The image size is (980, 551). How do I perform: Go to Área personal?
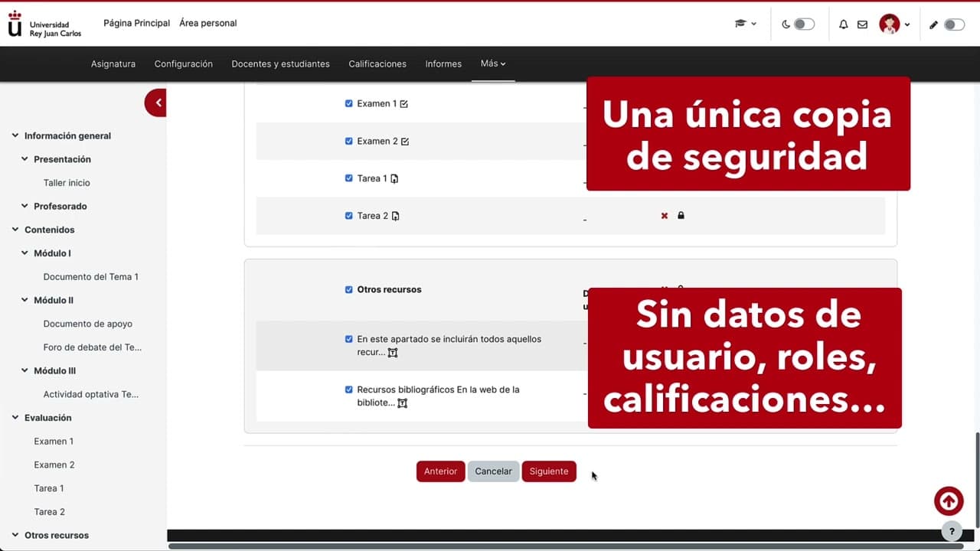tap(208, 23)
